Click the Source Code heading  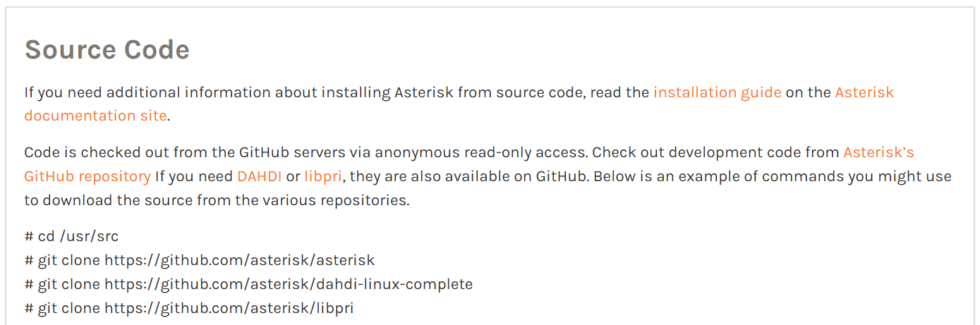[x=107, y=49]
